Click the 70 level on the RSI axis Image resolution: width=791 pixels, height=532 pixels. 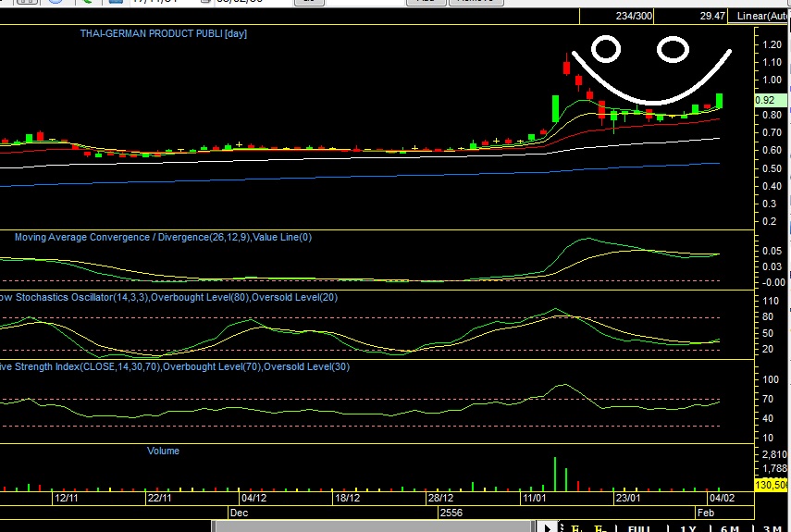click(x=768, y=399)
